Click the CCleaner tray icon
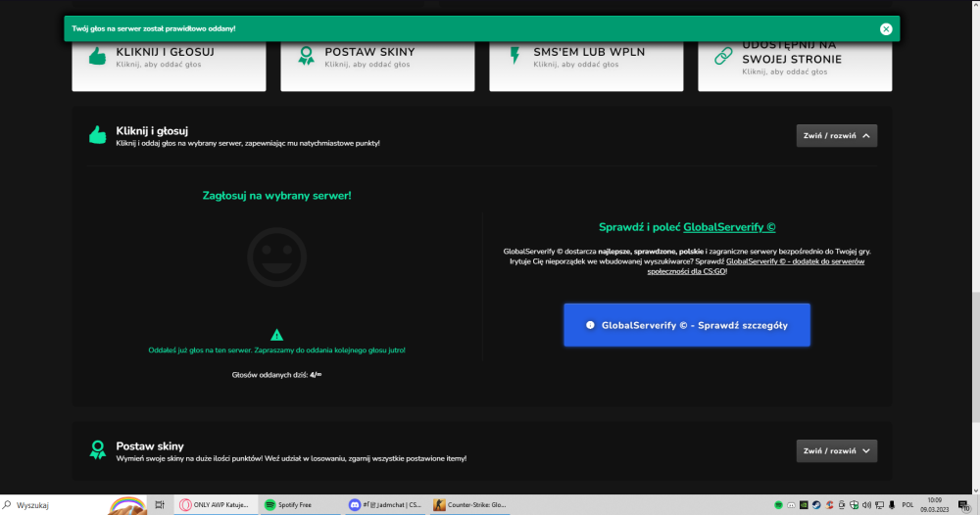 (829, 505)
